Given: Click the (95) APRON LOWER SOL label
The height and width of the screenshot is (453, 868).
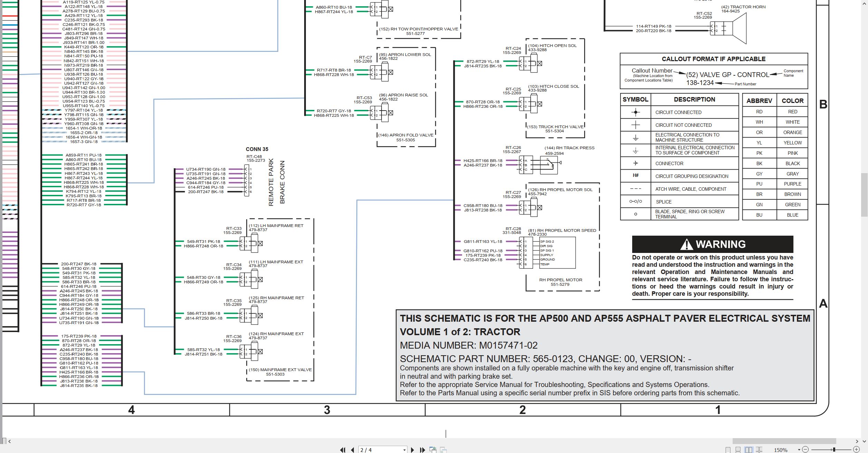Looking at the screenshot, I should [405, 55].
